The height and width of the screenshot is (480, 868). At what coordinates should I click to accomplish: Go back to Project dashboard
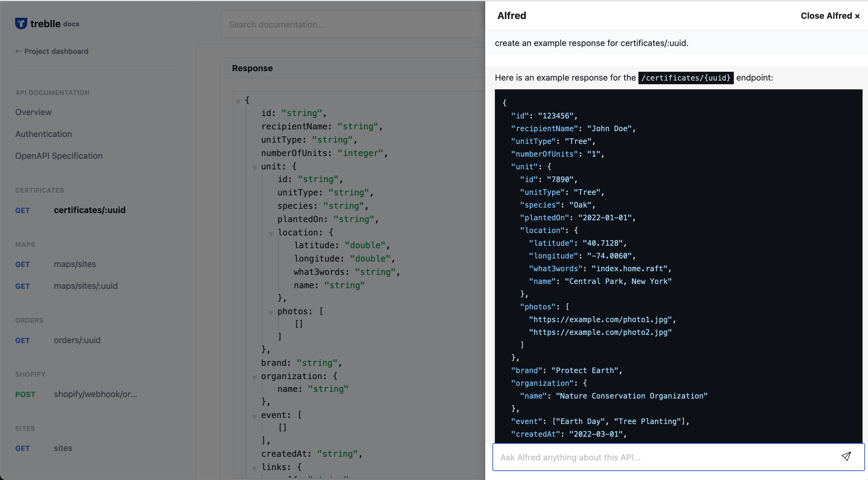pos(52,51)
